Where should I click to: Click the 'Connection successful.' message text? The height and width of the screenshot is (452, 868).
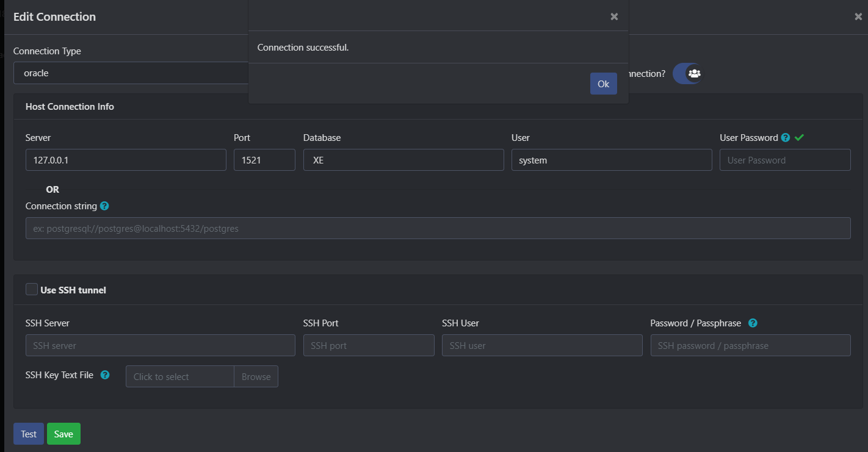303,48
